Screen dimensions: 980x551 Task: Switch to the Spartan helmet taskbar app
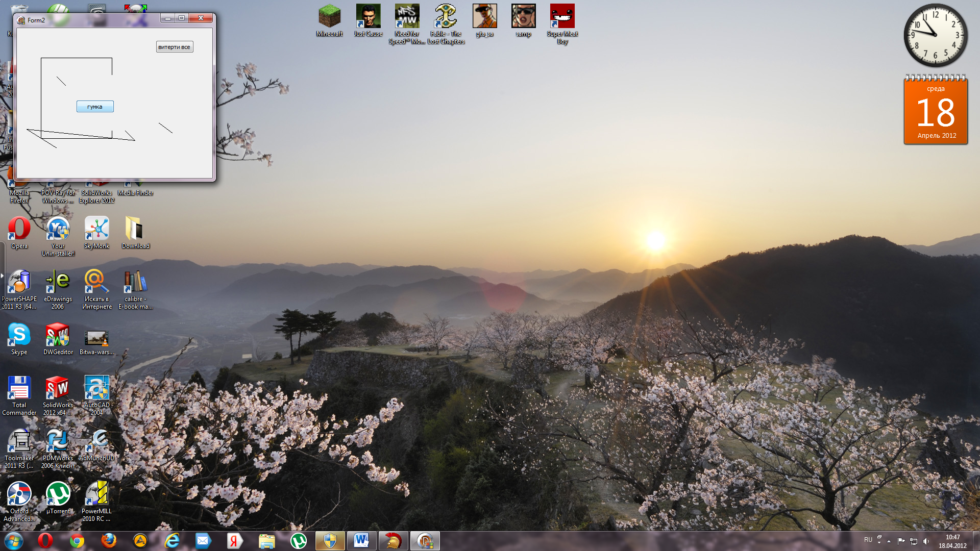(394, 541)
